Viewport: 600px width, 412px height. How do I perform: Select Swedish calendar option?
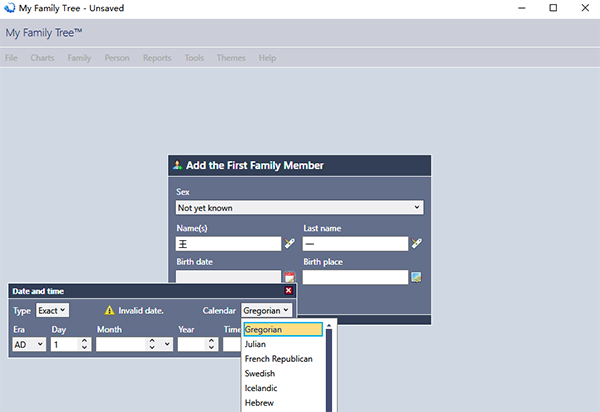tap(283, 373)
